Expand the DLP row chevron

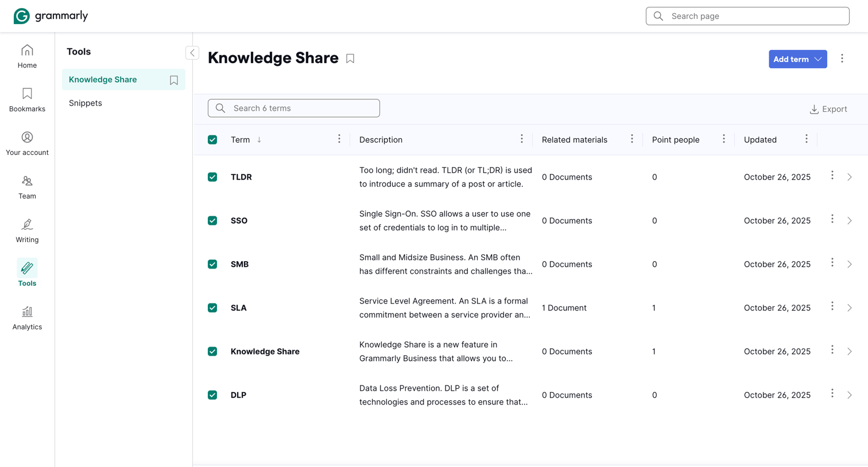coord(850,395)
